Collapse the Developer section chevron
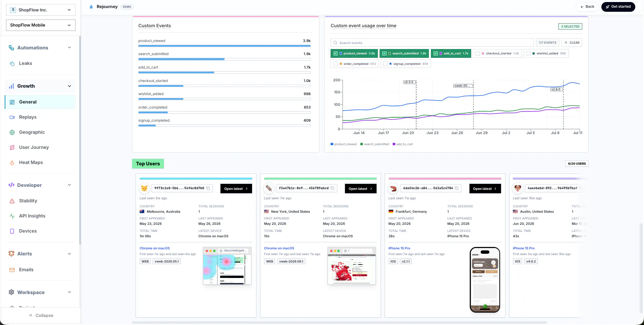 pyautogui.click(x=69, y=185)
